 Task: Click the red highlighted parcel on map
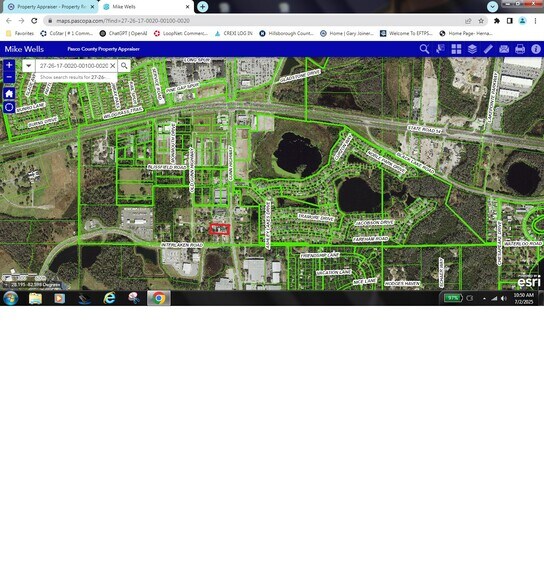219,229
